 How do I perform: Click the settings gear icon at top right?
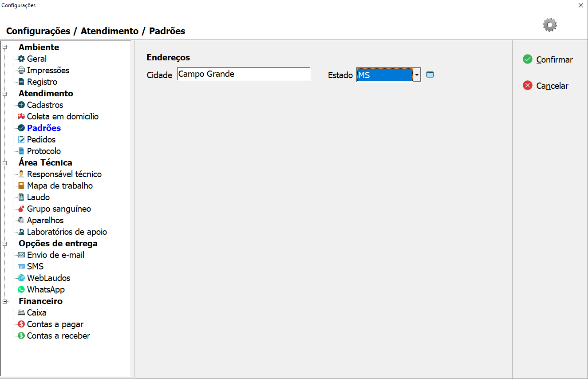tap(550, 25)
